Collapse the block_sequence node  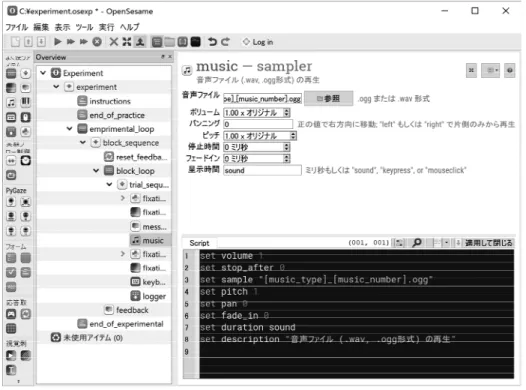pos(83,143)
